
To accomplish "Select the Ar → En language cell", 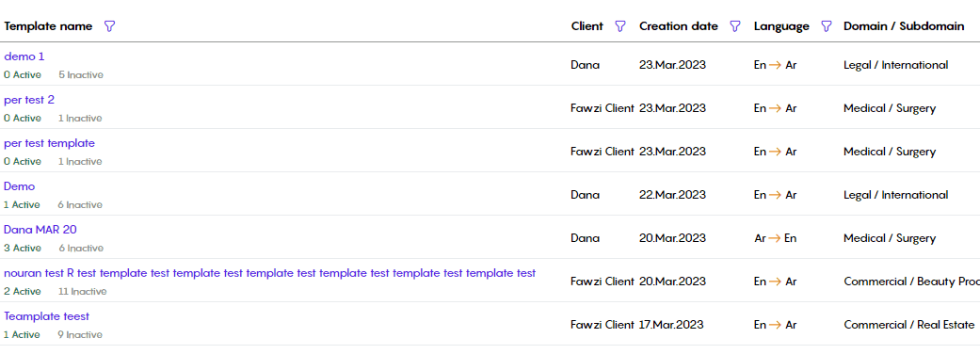I will point(776,238).
